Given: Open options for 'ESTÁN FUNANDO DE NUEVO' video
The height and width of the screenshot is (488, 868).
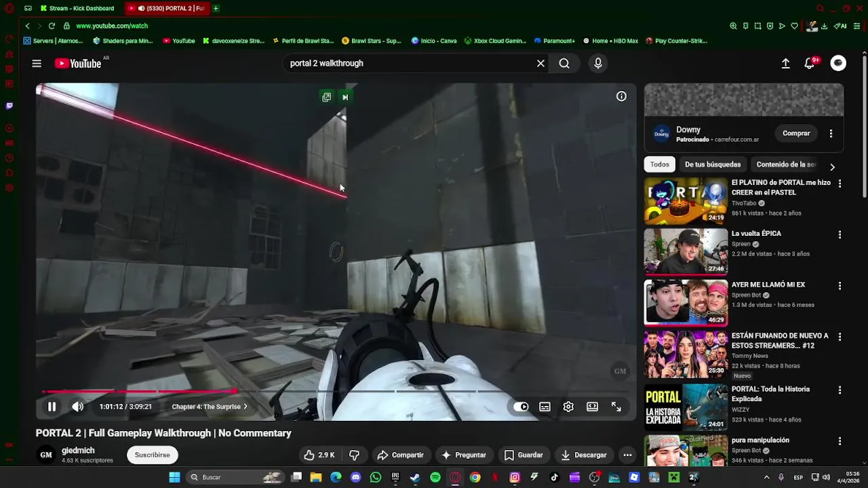Looking at the screenshot, I should tap(840, 337).
